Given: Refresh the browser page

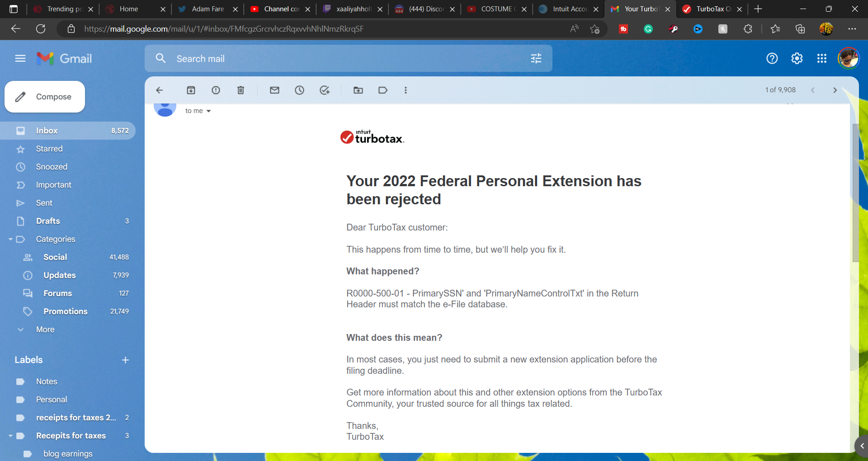Looking at the screenshot, I should click(41, 29).
